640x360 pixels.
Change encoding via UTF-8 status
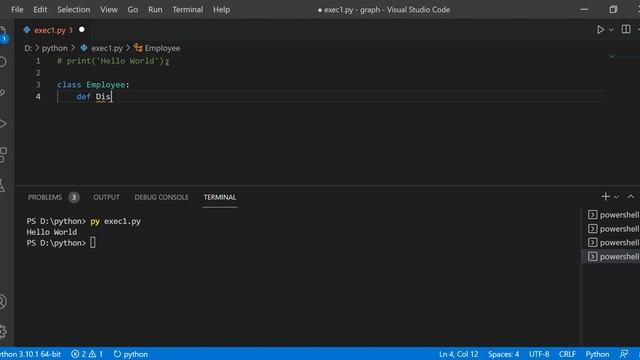click(539, 354)
